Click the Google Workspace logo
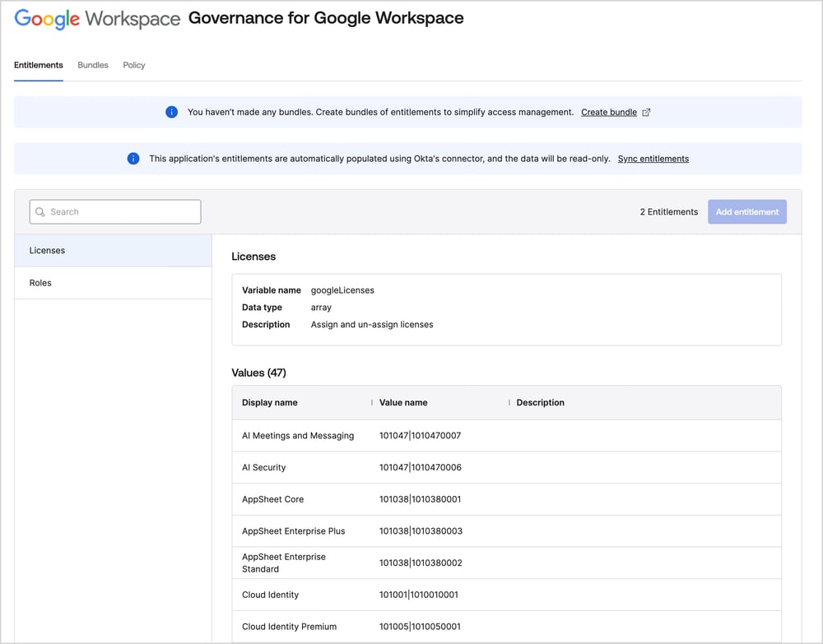The height and width of the screenshot is (644, 823). (x=97, y=18)
